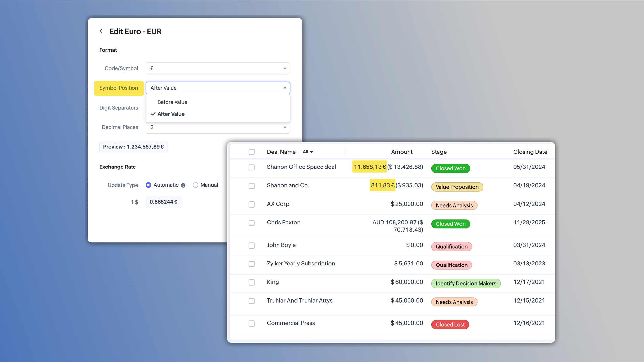Screen dimensions: 644x362
Task: Click the Closed Lost badge for Commercial Press
Action: click(x=450, y=324)
